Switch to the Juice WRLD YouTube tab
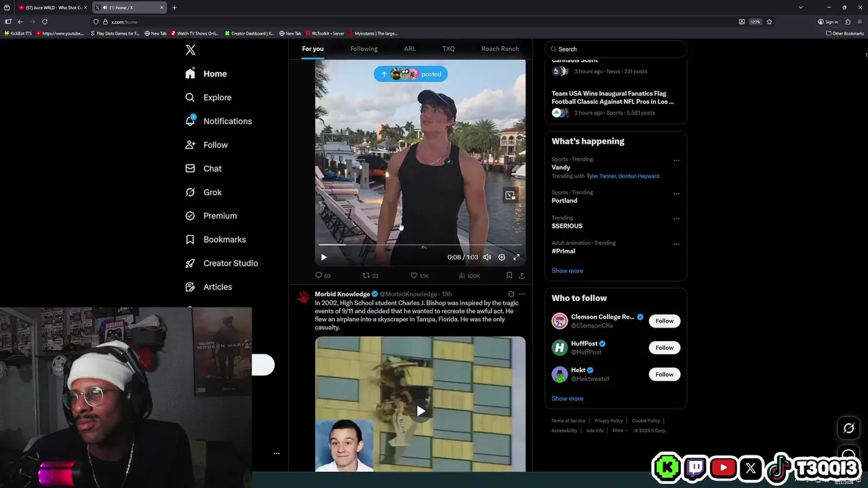The height and width of the screenshot is (488, 868). coord(52,7)
